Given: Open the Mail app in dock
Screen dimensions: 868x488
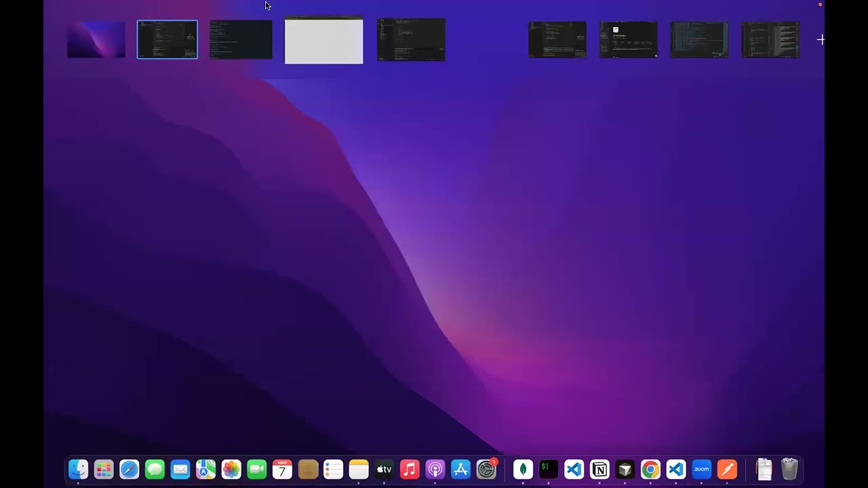Looking at the screenshot, I should pyautogui.click(x=180, y=469).
